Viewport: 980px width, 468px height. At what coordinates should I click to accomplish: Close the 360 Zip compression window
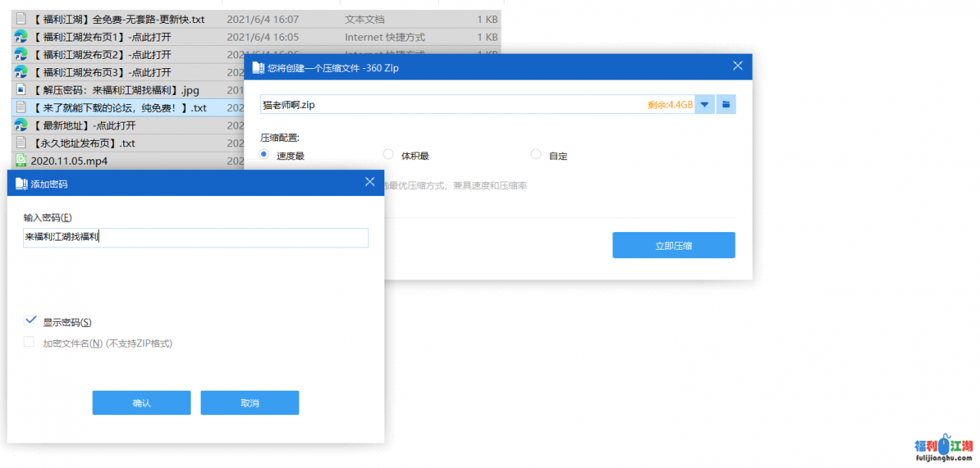point(738,67)
